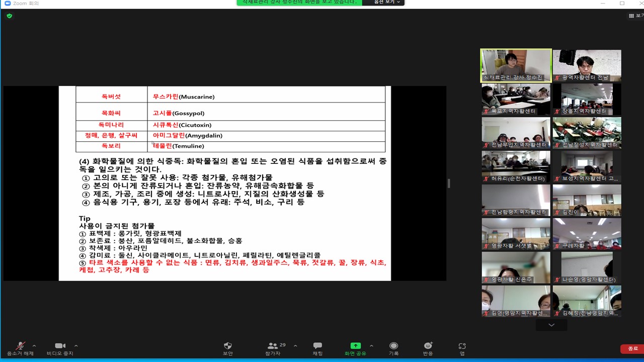This screenshot has width=644, height=362.
Task: Unmute microphone with 음소거 해제
Action: [20, 348]
